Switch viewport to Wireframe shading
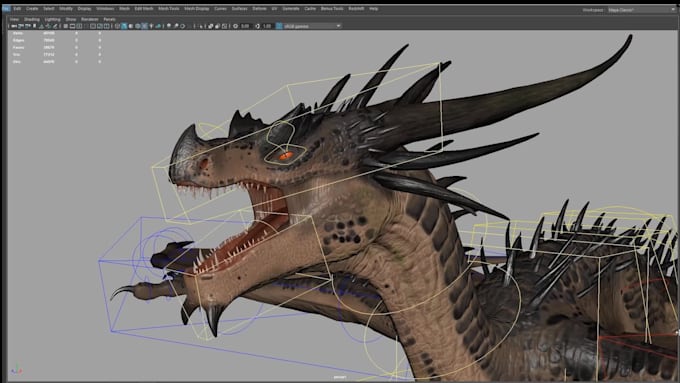This screenshot has height=383, width=680. click(117, 26)
